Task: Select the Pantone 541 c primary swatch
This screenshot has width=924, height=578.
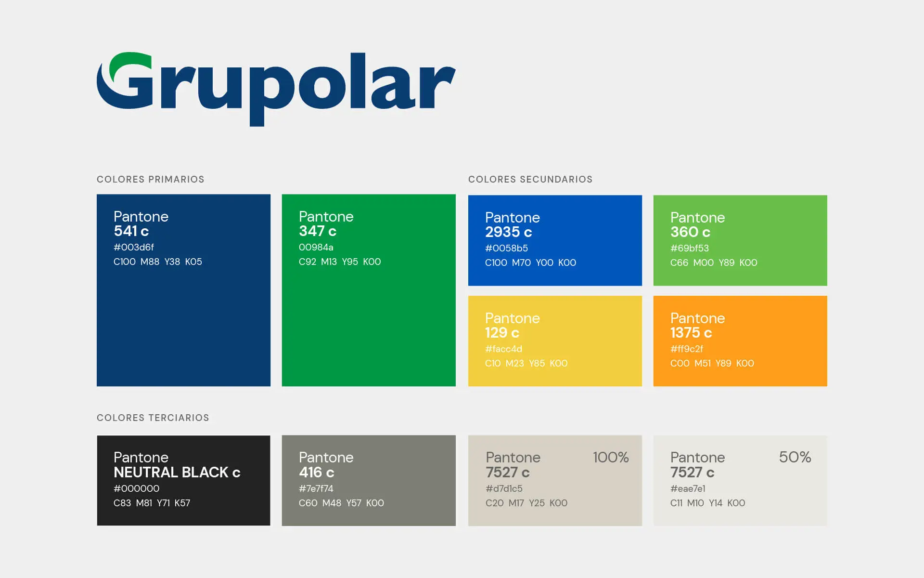Action: (x=183, y=313)
